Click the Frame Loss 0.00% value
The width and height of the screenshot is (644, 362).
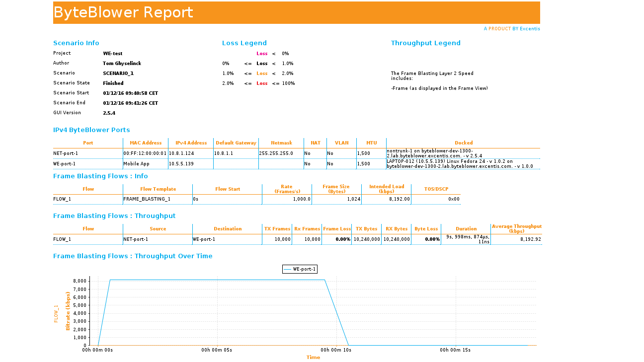pyautogui.click(x=342, y=239)
